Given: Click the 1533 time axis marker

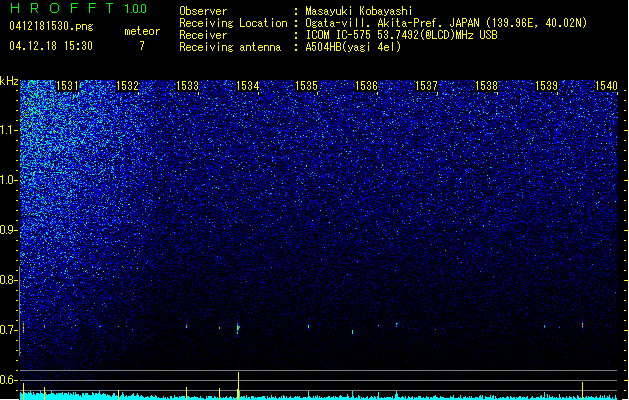Looking at the screenshot, I should pyautogui.click(x=188, y=86).
